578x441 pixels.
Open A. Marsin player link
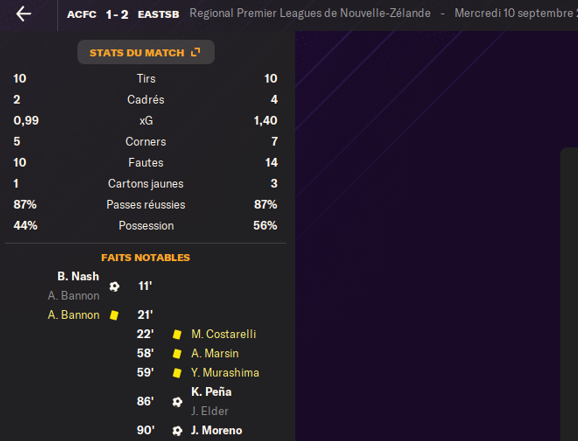click(x=215, y=353)
